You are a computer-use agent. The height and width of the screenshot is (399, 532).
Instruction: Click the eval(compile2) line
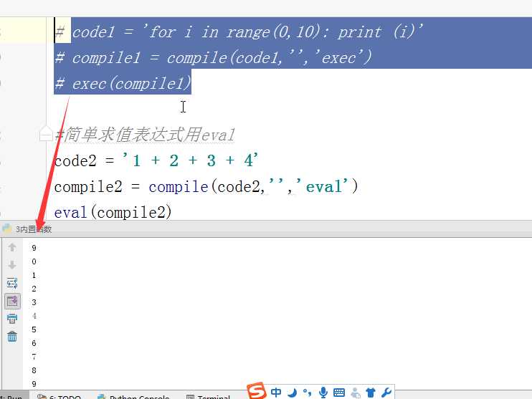(x=113, y=212)
